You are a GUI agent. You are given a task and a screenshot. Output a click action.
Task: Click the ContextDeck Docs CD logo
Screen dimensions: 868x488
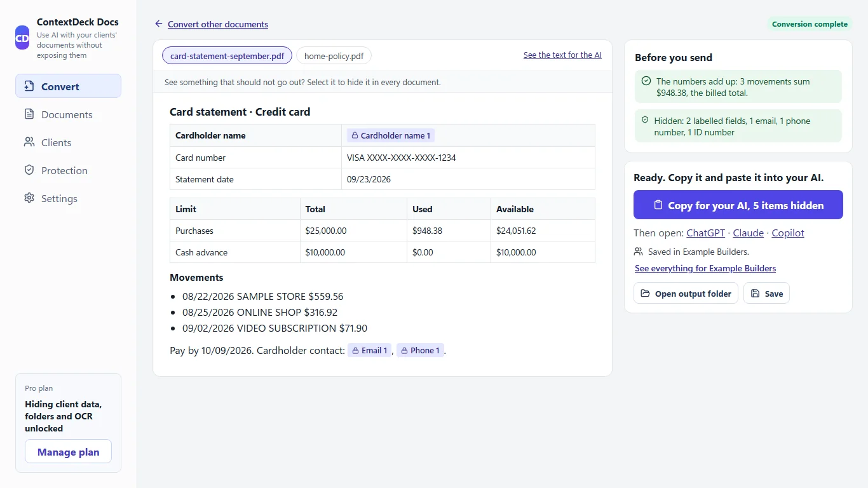coord(22,37)
